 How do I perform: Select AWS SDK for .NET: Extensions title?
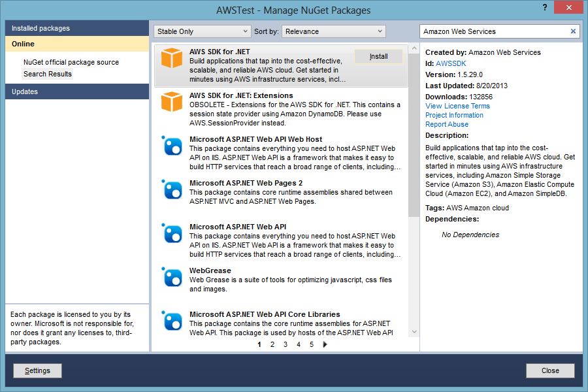point(241,95)
